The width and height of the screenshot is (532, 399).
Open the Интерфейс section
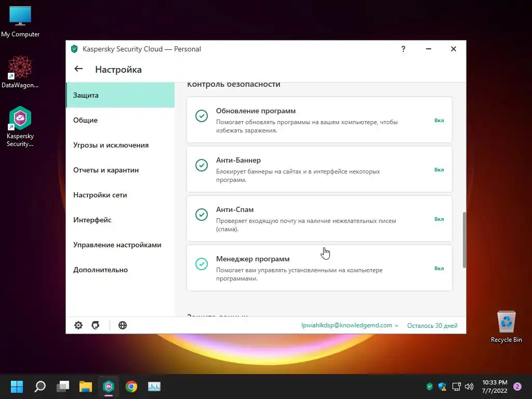point(121,220)
